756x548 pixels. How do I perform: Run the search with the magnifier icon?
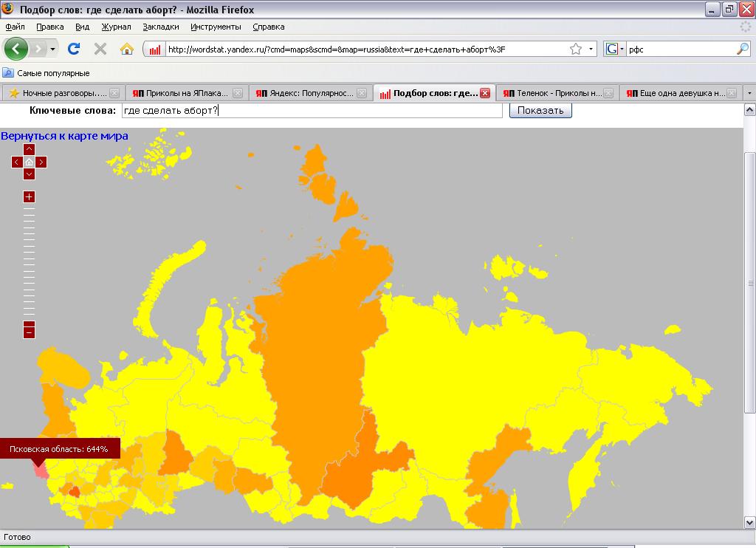click(x=743, y=49)
